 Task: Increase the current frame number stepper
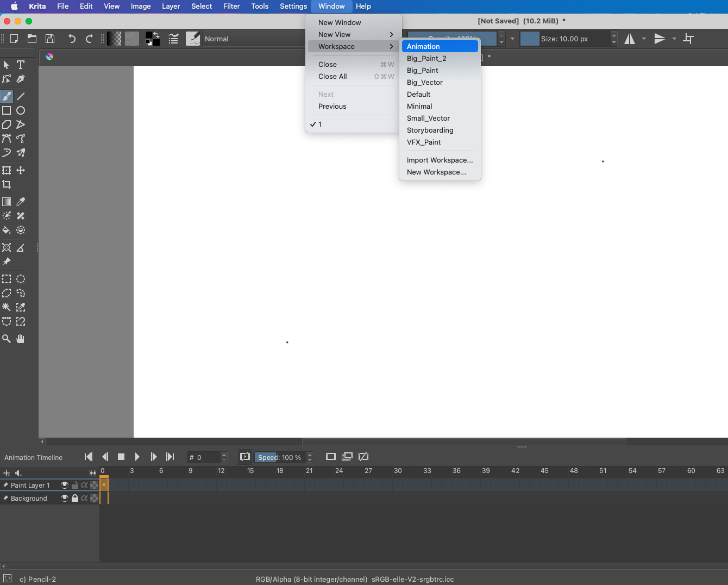coord(224,455)
